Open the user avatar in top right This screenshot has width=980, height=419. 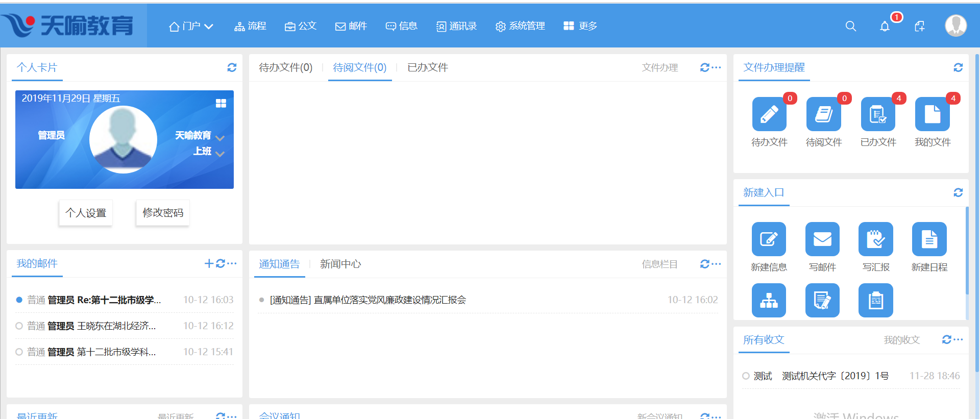955,26
